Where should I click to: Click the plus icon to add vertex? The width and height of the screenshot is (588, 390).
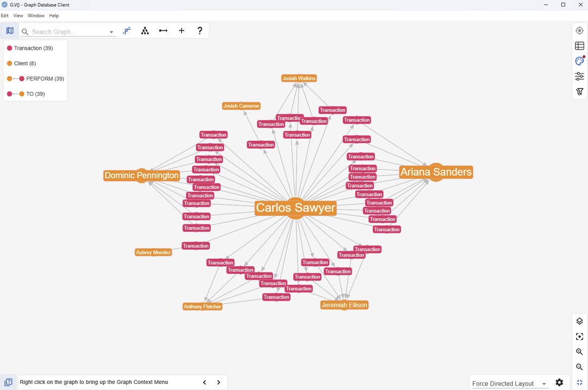pos(181,31)
